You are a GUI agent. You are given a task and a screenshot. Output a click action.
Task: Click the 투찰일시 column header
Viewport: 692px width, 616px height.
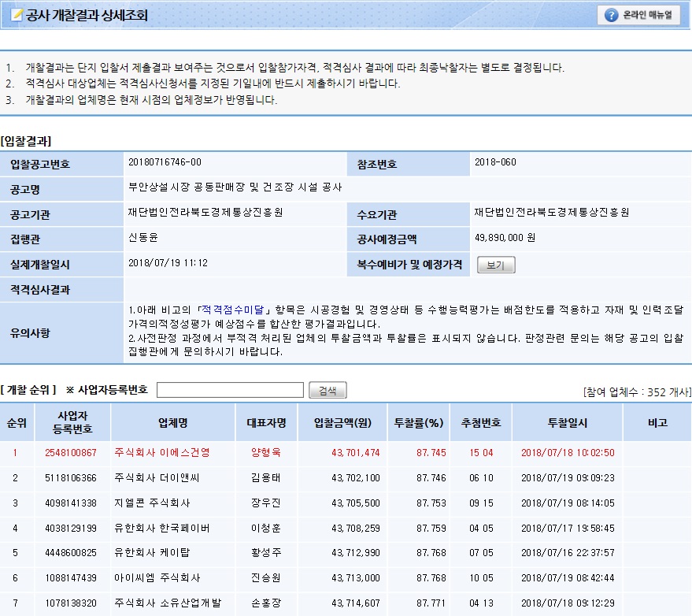tap(567, 423)
